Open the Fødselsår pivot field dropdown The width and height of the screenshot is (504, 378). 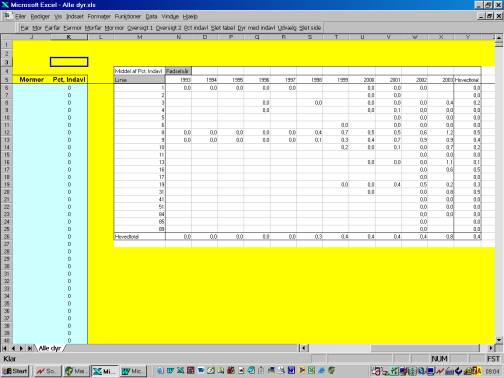(178, 71)
